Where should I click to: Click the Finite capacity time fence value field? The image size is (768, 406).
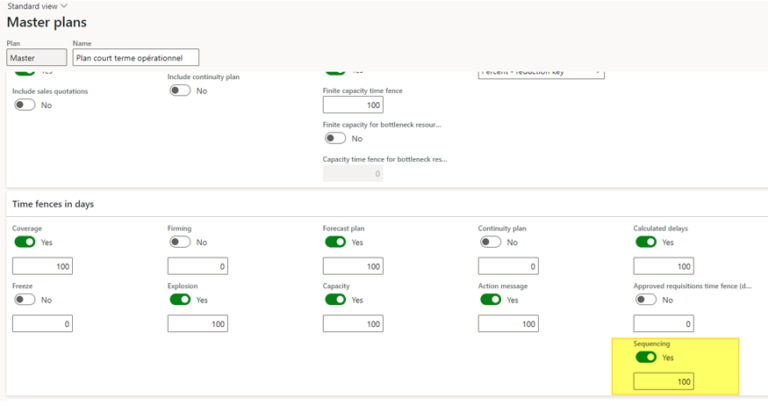coord(353,105)
